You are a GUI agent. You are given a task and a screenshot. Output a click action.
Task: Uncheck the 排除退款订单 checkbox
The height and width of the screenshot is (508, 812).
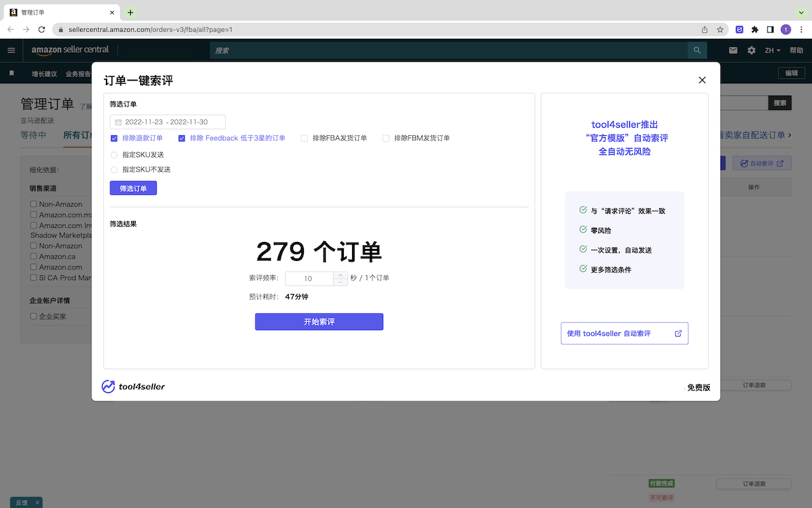point(114,138)
